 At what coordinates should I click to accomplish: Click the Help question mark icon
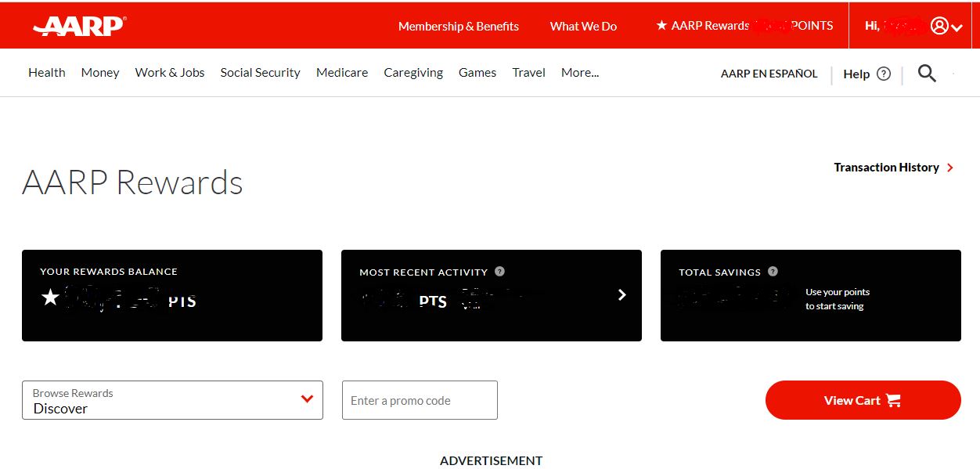click(x=884, y=73)
